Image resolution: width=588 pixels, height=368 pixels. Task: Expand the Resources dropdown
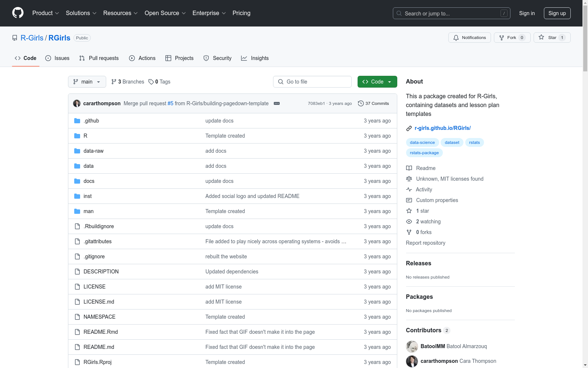pyautogui.click(x=121, y=13)
